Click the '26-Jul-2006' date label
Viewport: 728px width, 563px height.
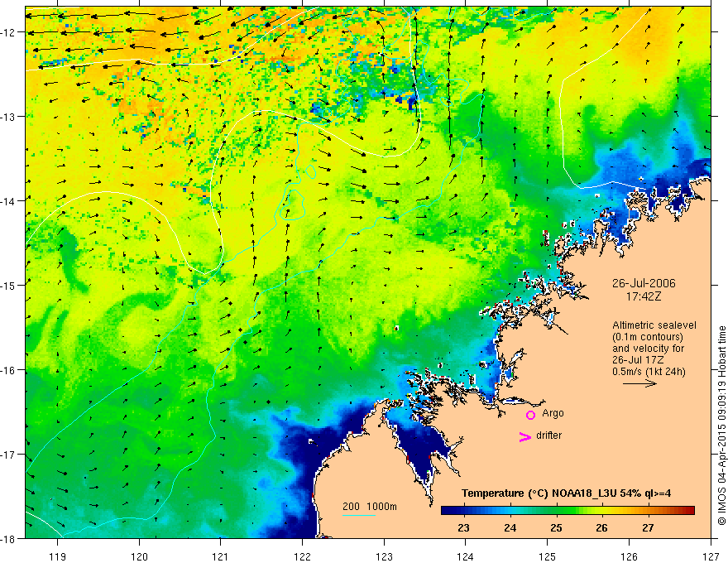644,283
